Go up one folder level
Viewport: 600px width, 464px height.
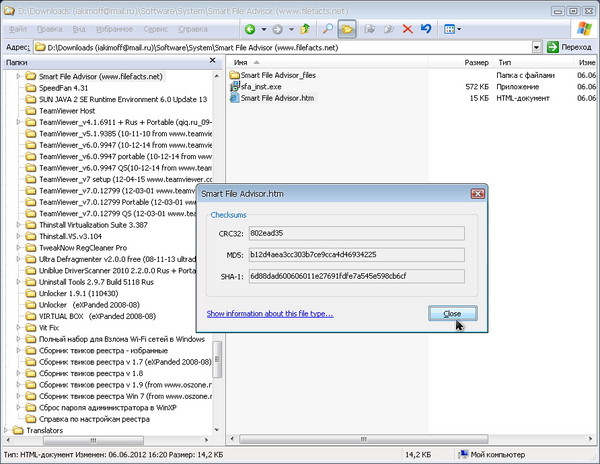tap(305, 29)
